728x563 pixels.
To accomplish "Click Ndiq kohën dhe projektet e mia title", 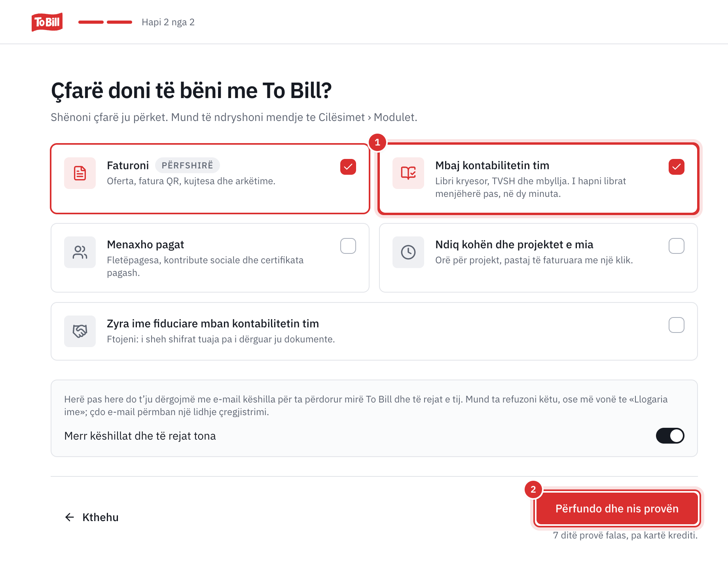I will tap(514, 244).
